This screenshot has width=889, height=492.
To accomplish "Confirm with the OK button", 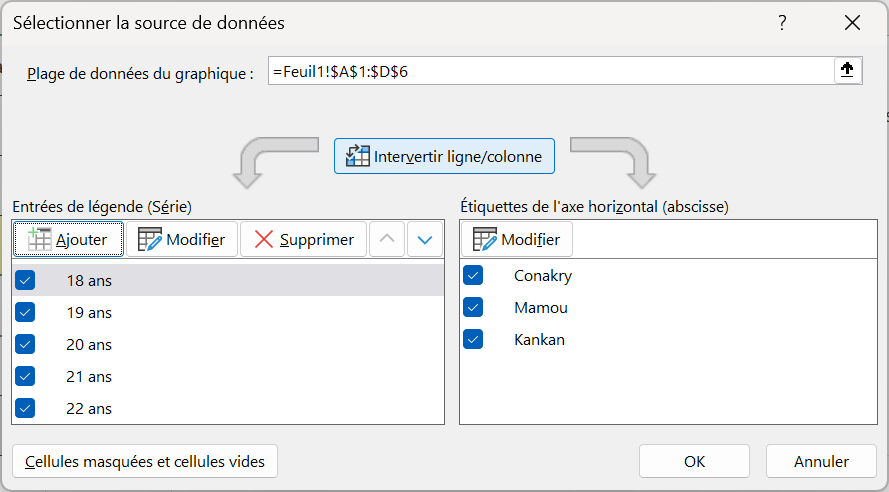I will pyautogui.click(x=695, y=462).
